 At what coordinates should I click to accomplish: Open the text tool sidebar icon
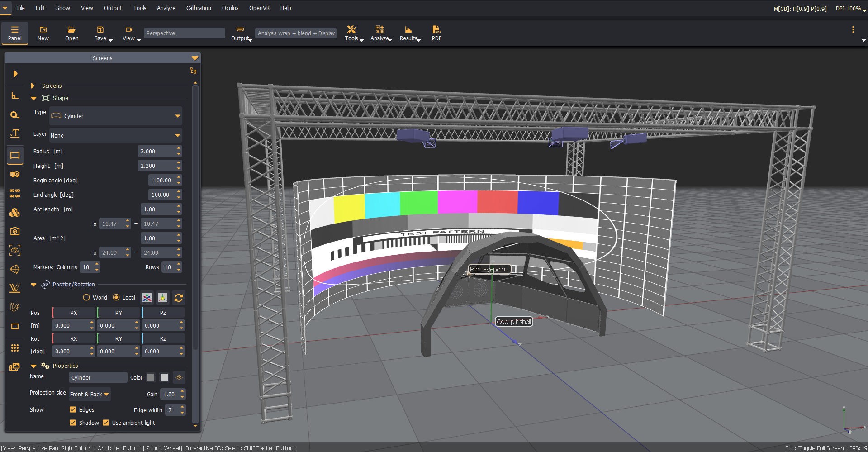point(15,133)
